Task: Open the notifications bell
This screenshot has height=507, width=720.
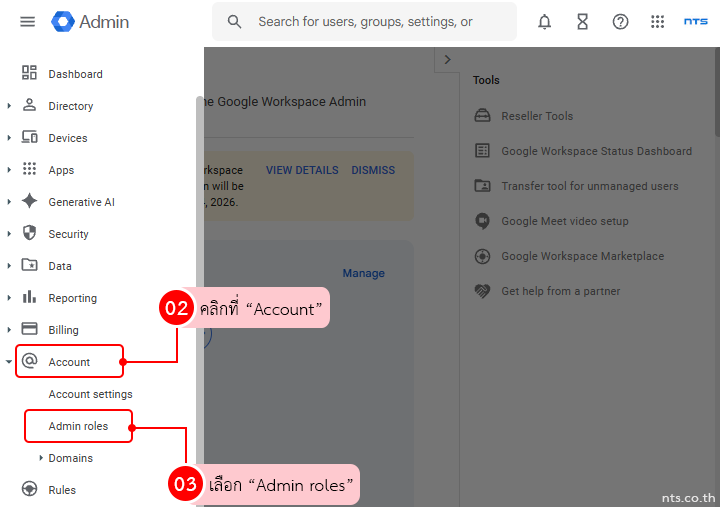Action: (545, 22)
